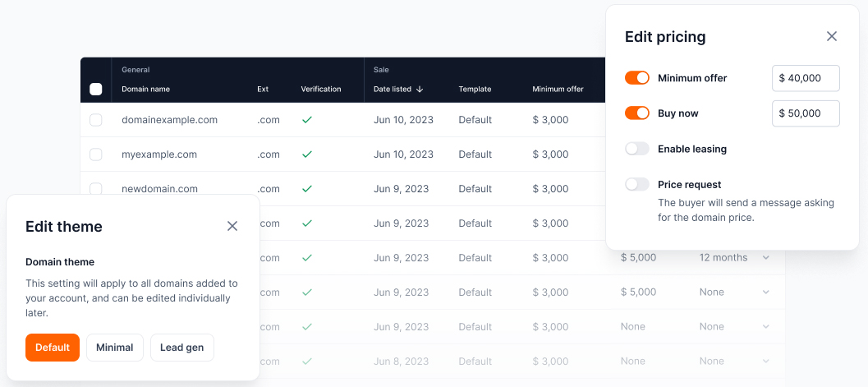Image resolution: width=868 pixels, height=387 pixels.
Task: Disable the Buy now toggle
Action: point(637,113)
